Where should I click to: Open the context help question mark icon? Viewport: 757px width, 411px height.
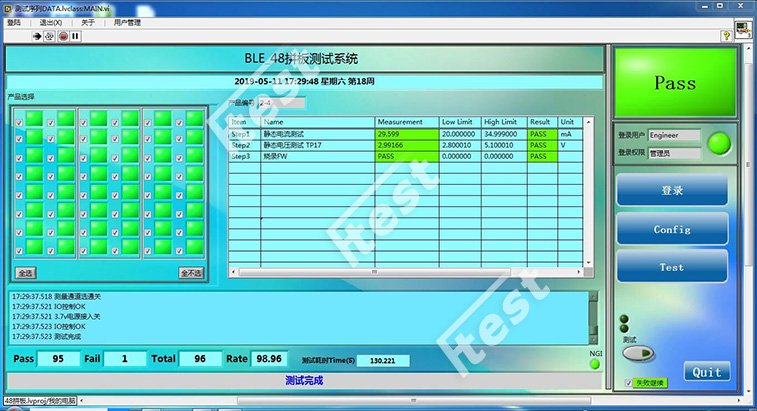click(x=726, y=35)
